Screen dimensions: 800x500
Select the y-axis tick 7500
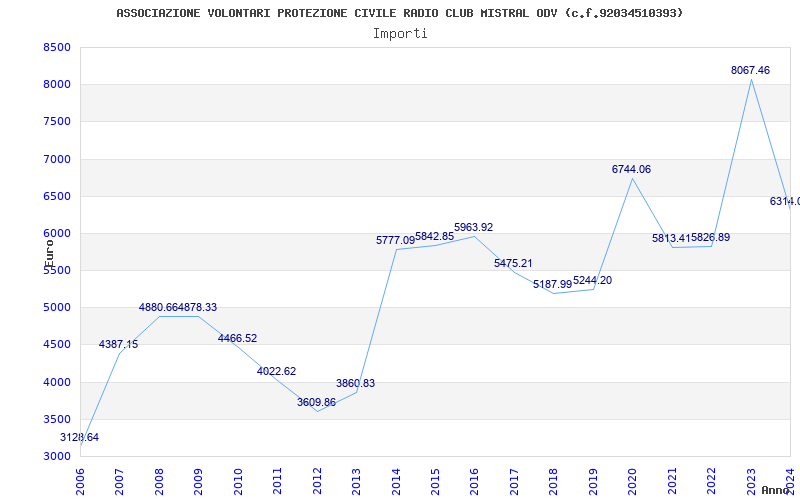(x=57, y=122)
